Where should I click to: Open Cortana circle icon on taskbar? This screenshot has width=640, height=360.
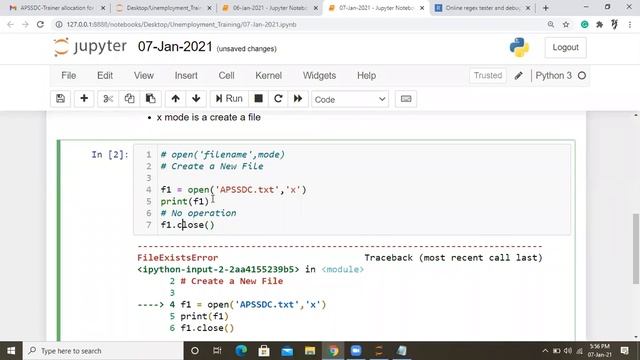(195, 351)
